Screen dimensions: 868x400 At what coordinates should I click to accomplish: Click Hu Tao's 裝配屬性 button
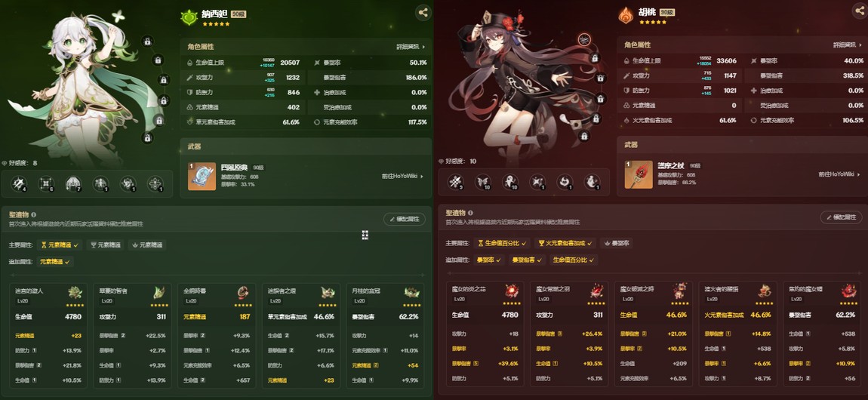click(842, 217)
